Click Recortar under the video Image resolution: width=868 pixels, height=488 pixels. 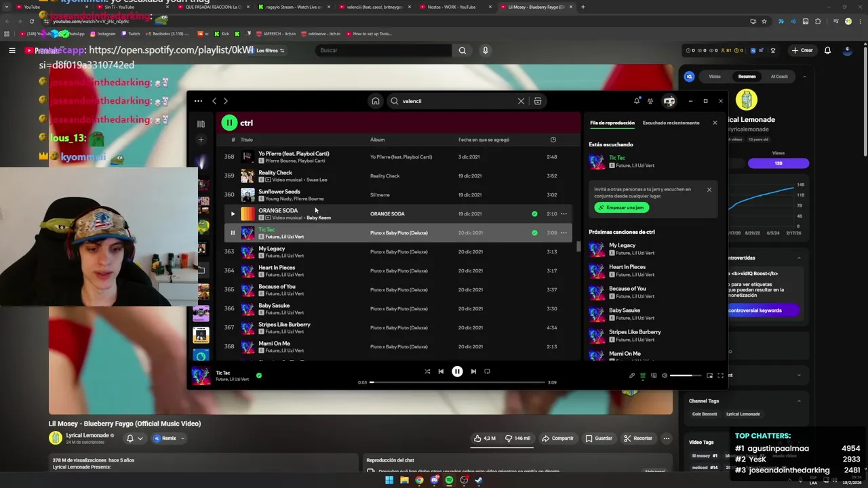pos(637,439)
